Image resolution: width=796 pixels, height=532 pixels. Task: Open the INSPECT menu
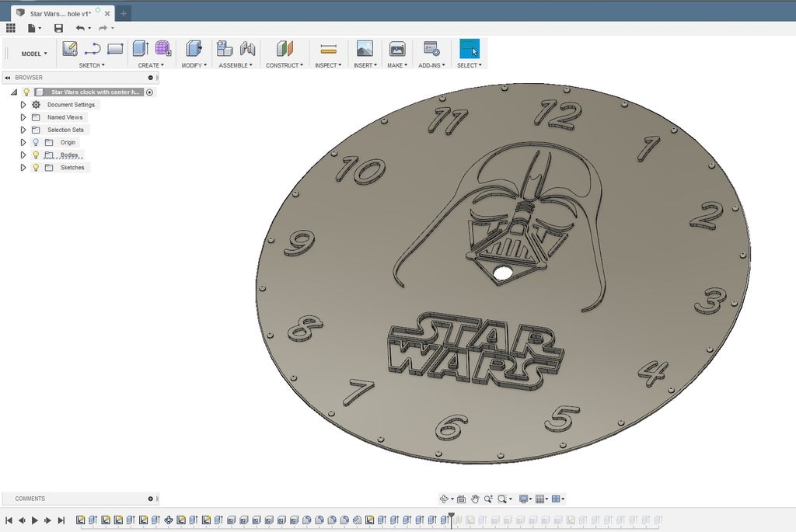[328, 65]
